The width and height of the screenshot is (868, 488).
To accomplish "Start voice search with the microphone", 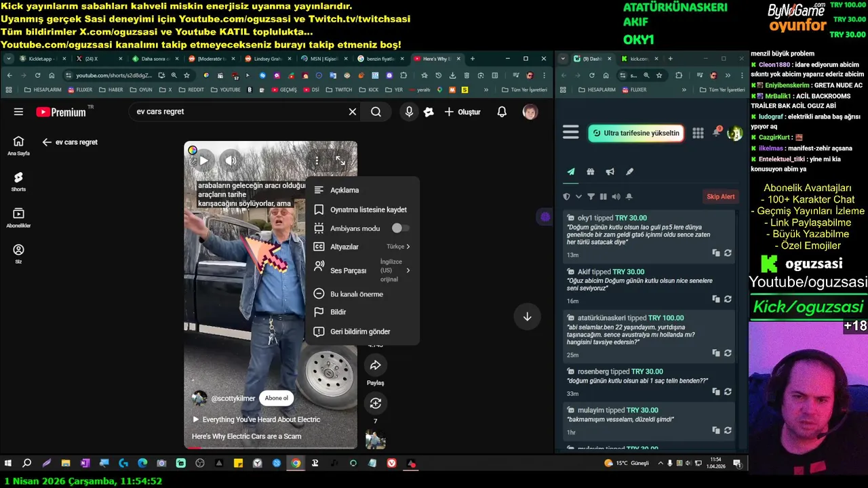I will coord(409,112).
